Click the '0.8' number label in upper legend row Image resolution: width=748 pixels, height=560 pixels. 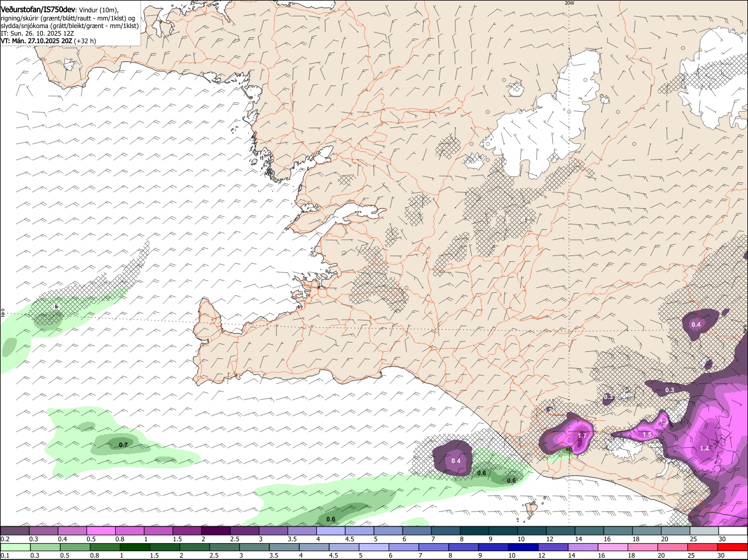120,539
